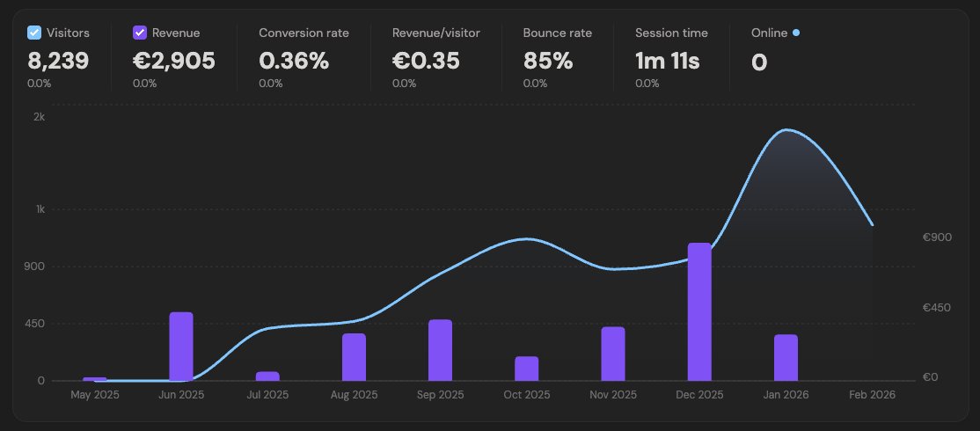This screenshot has height=431, width=980.
Task: Click the 0 online users value
Action: (x=758, y=62)
